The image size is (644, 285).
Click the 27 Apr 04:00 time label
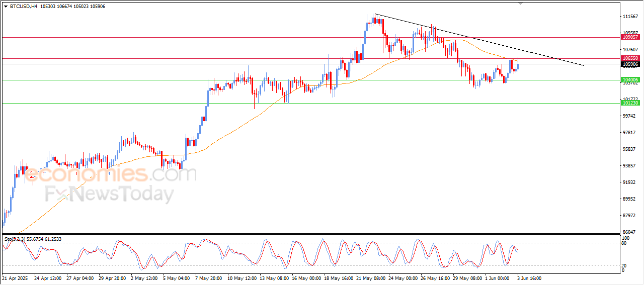79,277
